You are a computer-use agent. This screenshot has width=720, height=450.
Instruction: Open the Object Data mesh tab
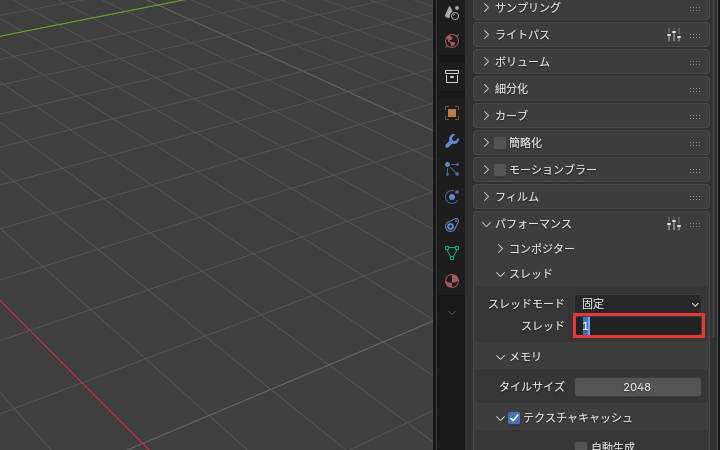(452, 253)
